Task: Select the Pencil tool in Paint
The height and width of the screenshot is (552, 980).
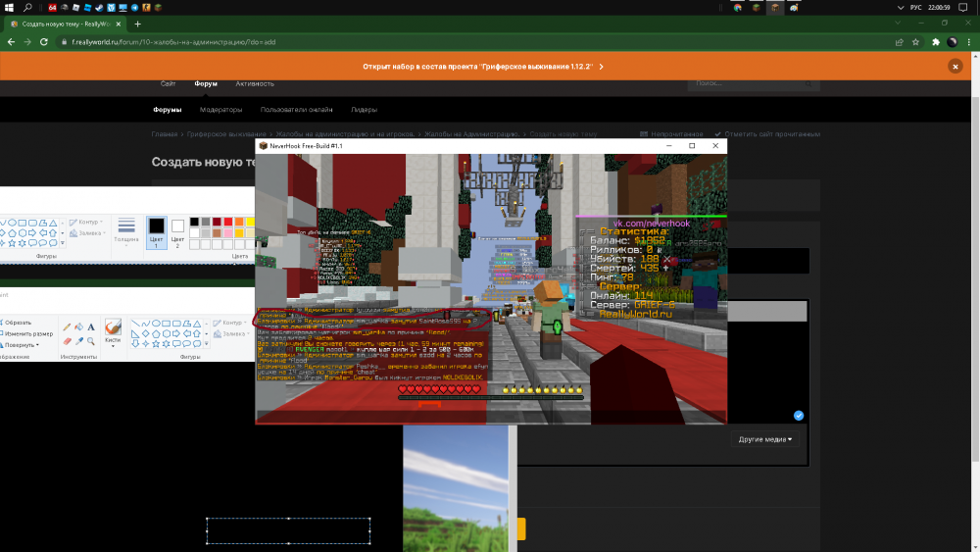Action: (x=67, y=326)
